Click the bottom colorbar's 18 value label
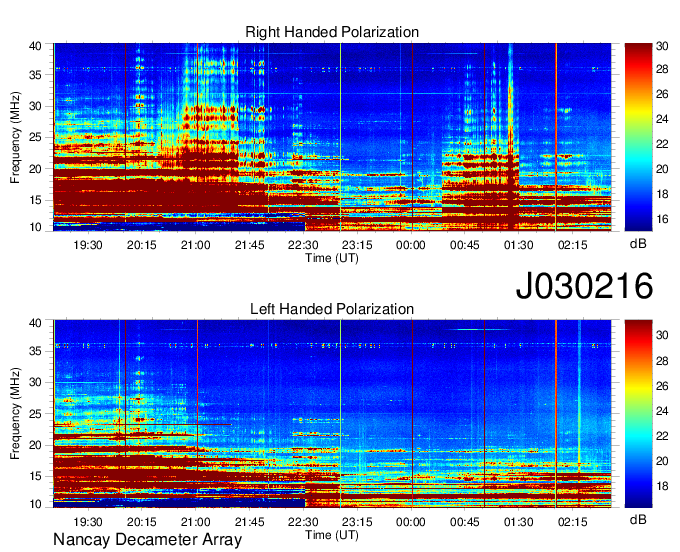 662,486
